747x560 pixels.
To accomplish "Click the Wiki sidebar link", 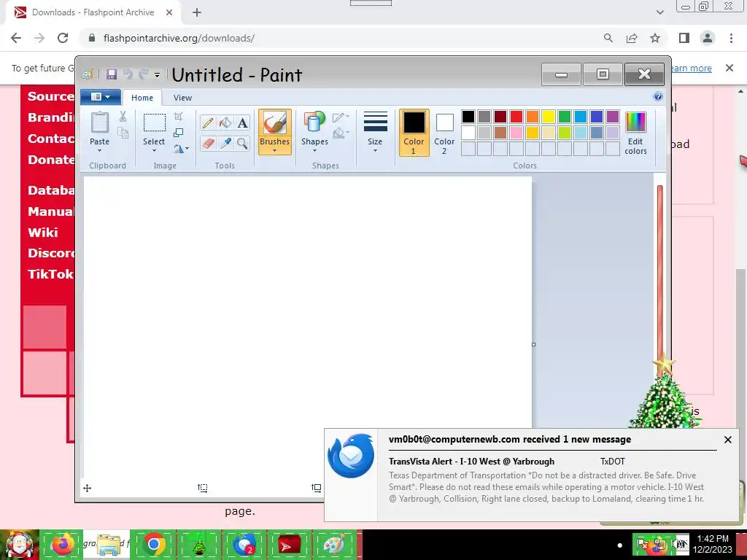I will (x=43, y=233).
